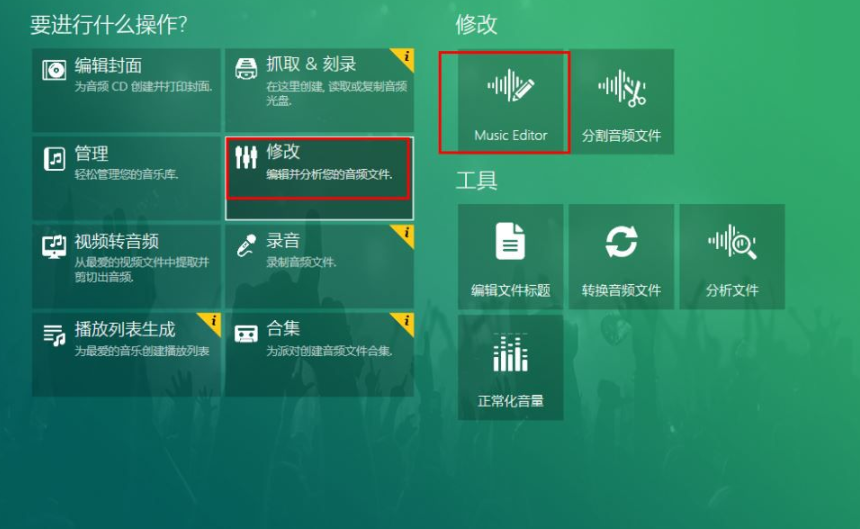Open the 抓取 & 刻录 menu tile
The height and width of the screenshot is (529, 860).
point(319,90)
